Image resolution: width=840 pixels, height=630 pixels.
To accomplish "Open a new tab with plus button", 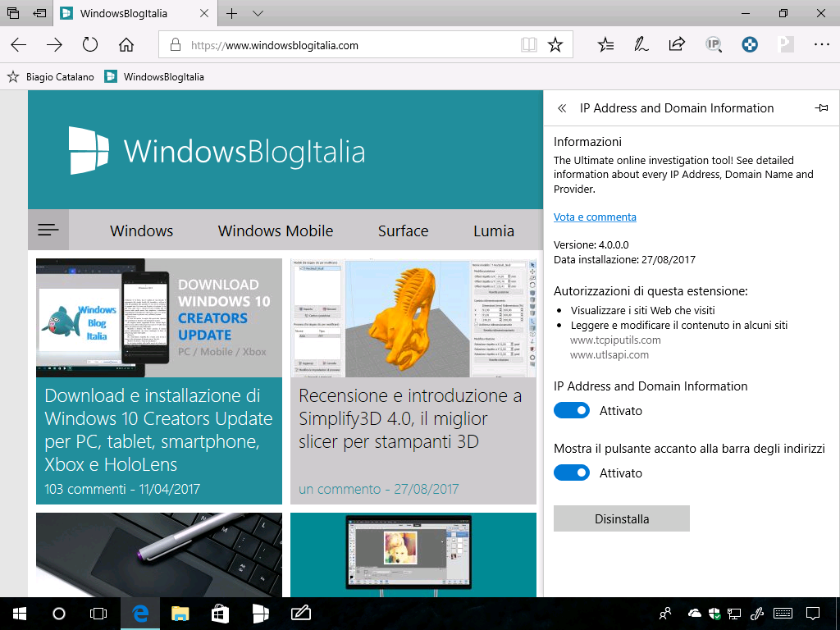I will [231, 13].
